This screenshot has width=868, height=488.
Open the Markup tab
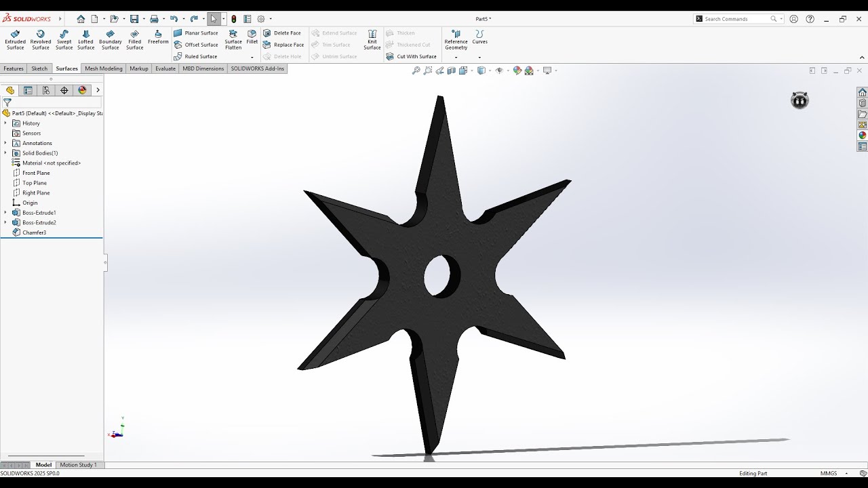[x=139, y=68]
